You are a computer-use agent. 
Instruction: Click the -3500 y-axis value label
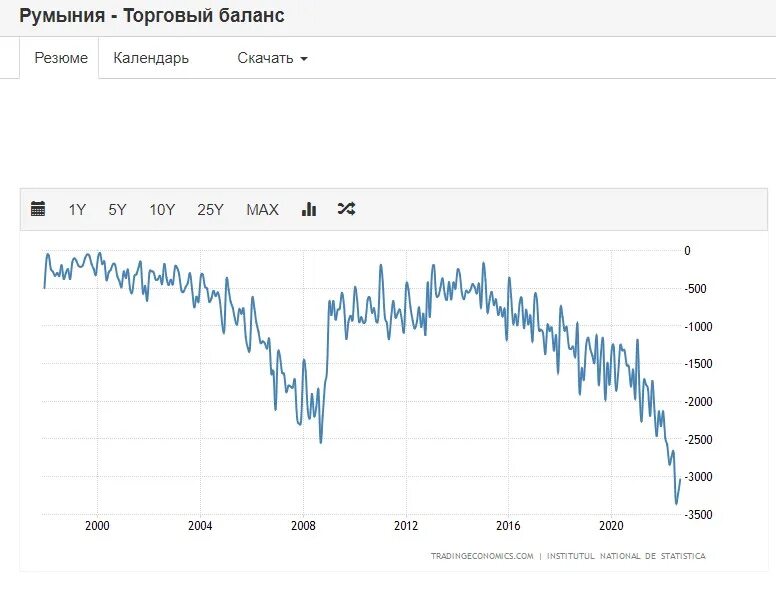coord(698,515)
